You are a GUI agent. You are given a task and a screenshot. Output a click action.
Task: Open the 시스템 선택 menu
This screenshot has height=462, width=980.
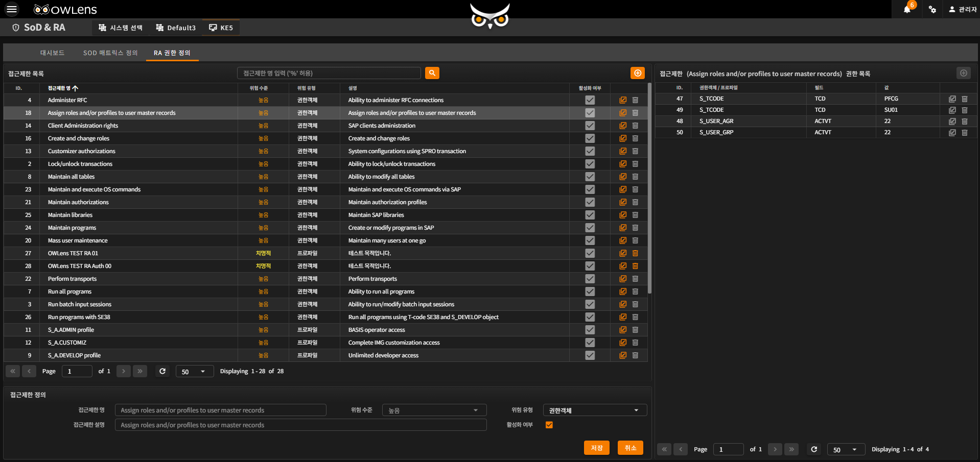tap(121, 28)
